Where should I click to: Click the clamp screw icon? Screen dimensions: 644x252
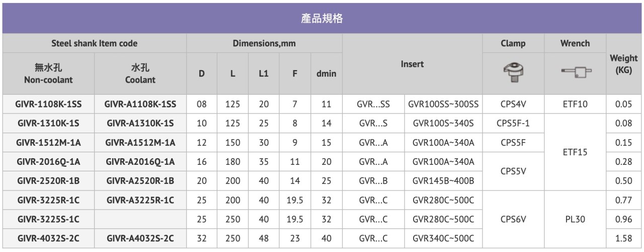pos(513,73)
